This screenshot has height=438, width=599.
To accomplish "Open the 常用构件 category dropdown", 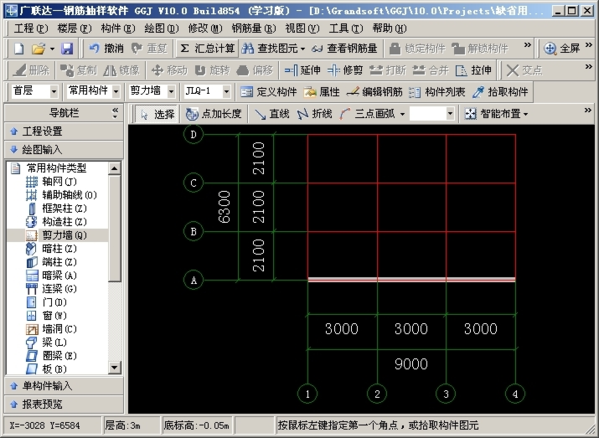I will (116, 92).
